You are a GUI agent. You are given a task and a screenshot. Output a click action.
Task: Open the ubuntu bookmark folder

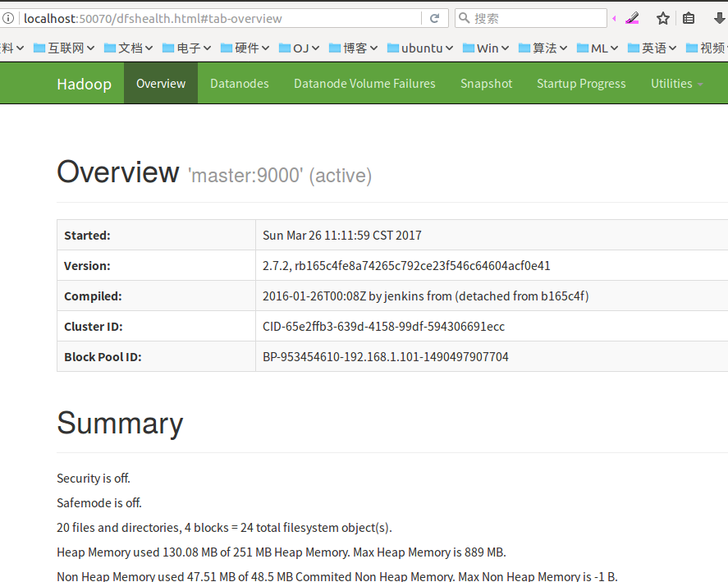coord(420,48)
